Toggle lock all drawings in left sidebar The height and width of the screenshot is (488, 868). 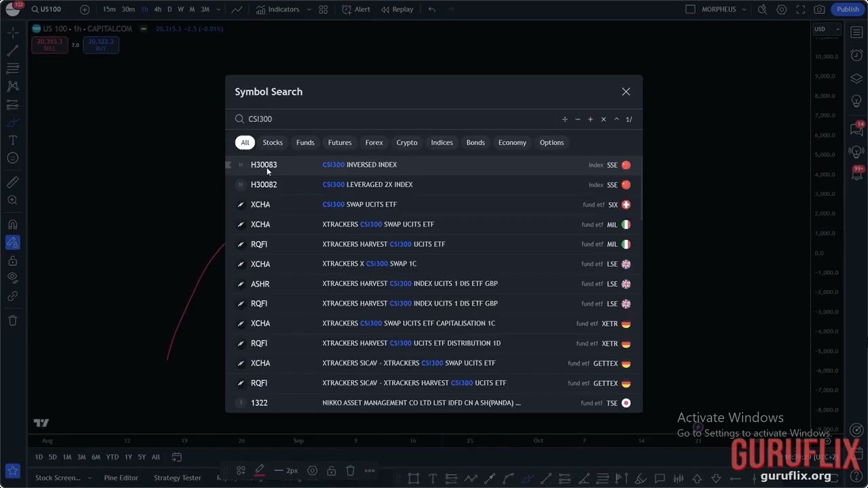click(12, 261)
